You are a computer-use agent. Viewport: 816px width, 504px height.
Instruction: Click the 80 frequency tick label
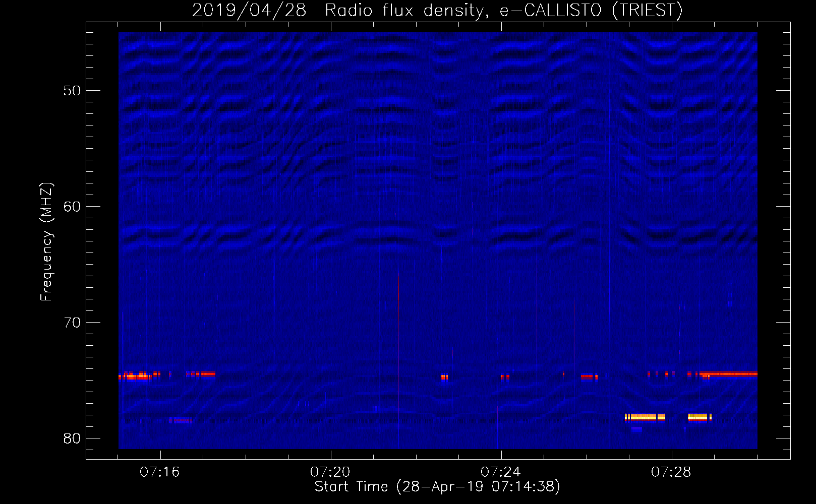[72, 438]
